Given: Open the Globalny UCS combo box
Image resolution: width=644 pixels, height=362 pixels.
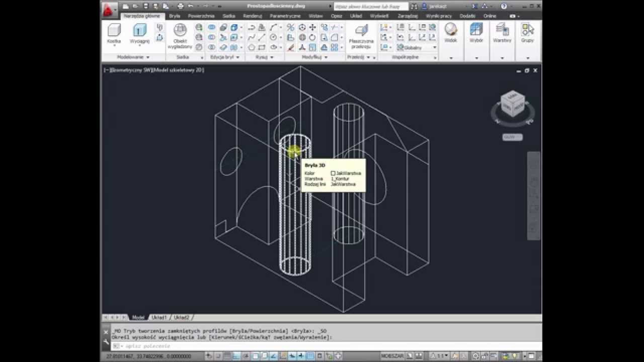Looking at the screenshot, I should tap(417, 47).
